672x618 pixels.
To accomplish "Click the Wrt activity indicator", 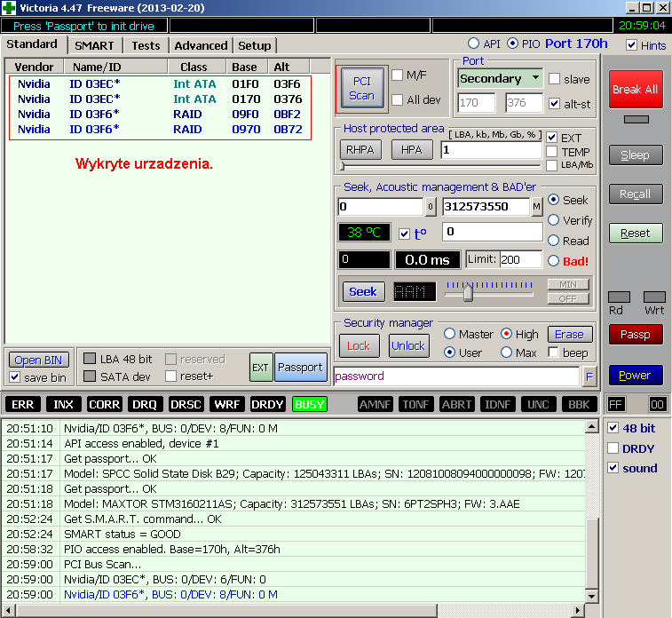I will 654,297.
